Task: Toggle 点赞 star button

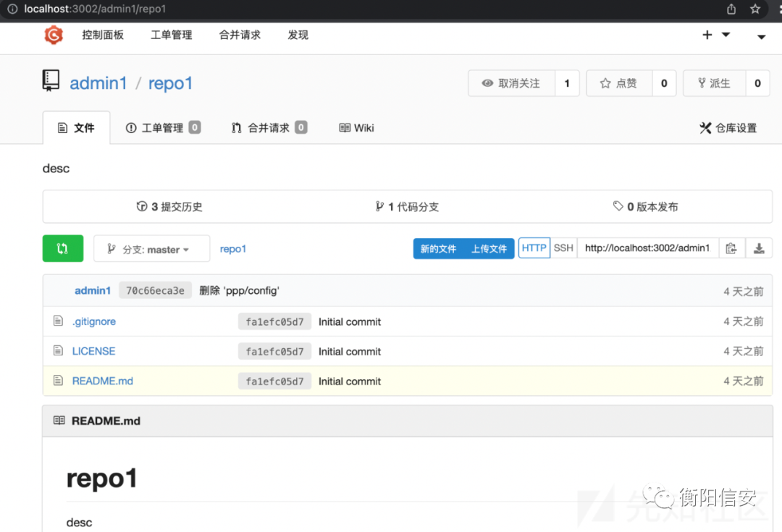Action: pos(619,83)
